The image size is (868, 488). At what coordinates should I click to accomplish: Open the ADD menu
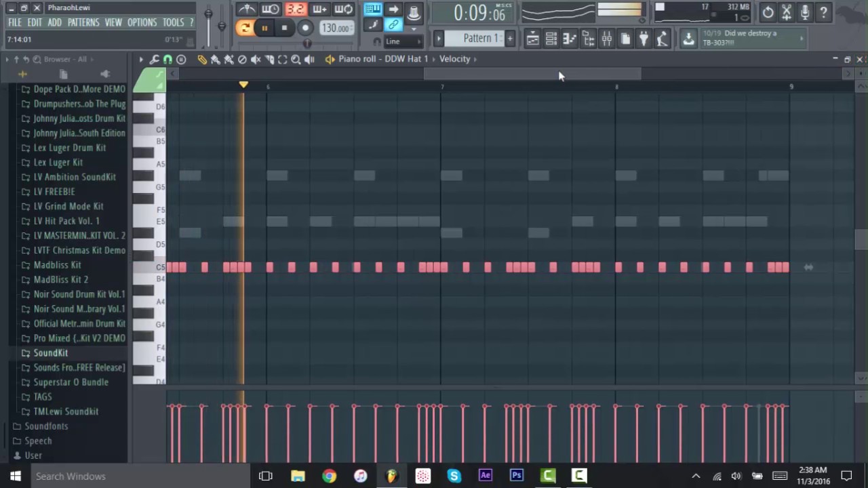(x=55, y=22)
